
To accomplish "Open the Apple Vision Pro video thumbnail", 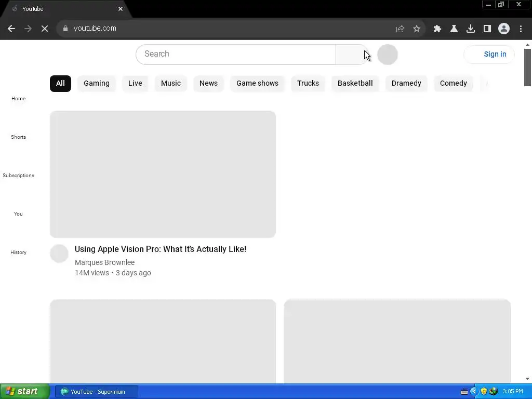I will 163,175.
